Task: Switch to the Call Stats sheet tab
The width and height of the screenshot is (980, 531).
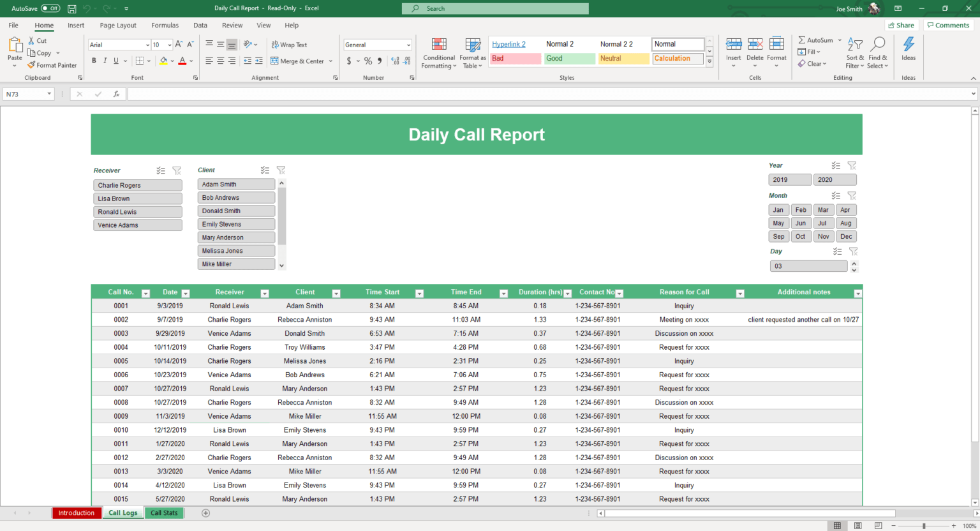Action: [x=164, y=512]
